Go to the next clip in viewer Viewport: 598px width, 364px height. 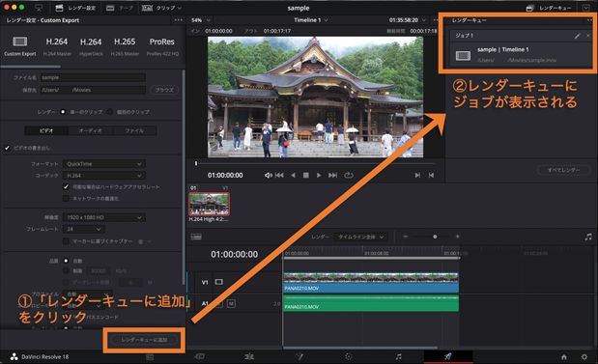click(x=417, y=175)
